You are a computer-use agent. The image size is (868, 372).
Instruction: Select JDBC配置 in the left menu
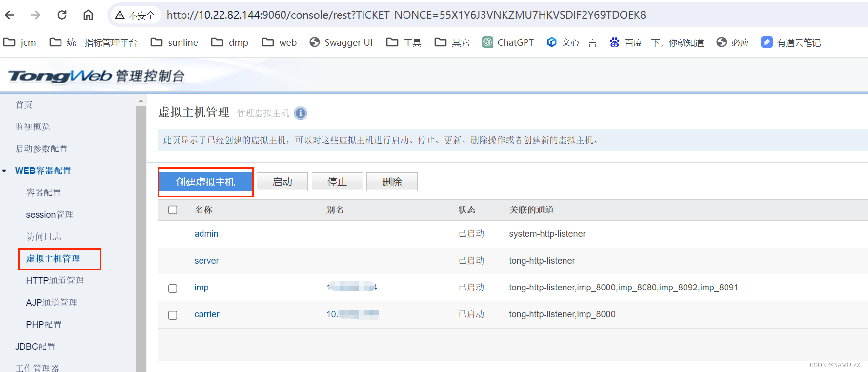coord(35,347)
